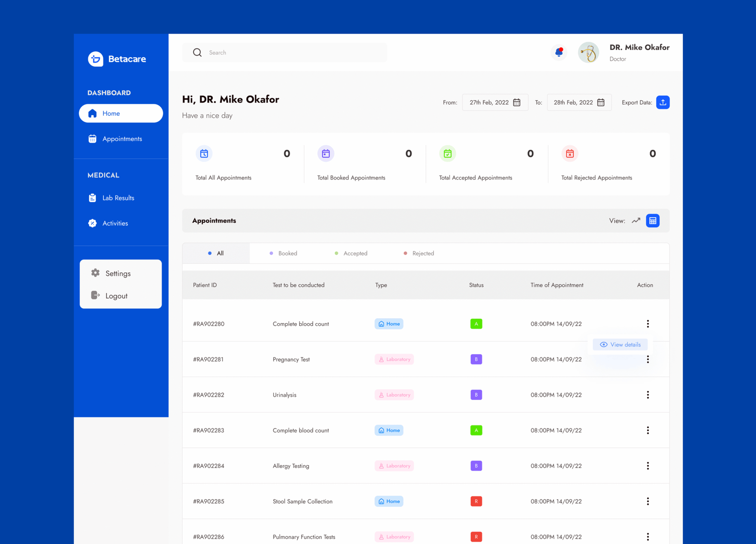Show the Rejected appointments tab

tap(419, 254)
